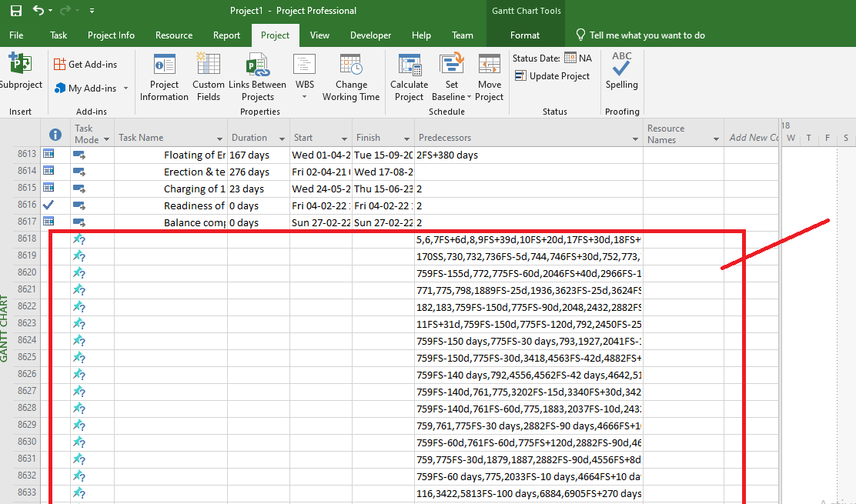Click Links Between Projects
856x504 pixels.
click(x=257, y=76)
